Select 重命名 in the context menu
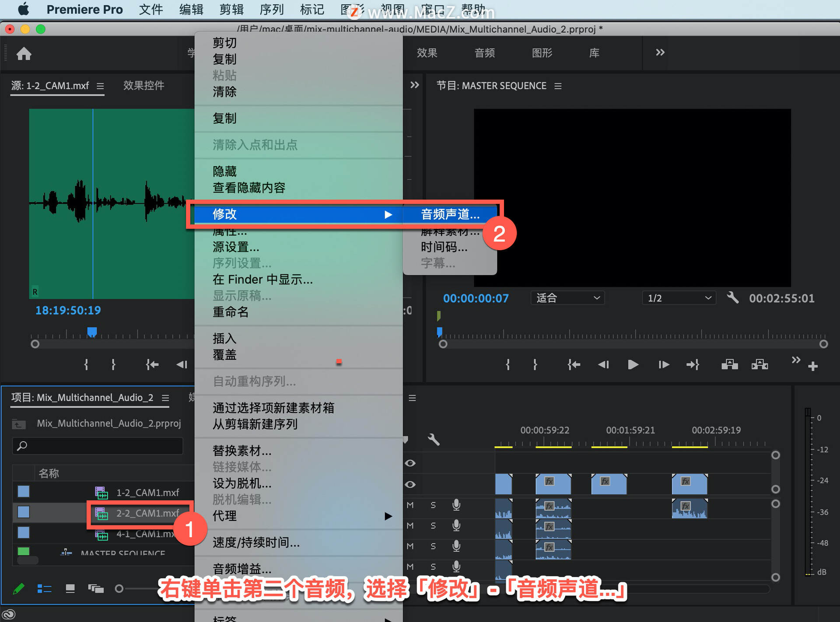The width and height of the screenshot is (840, 622). pyautogui.click(x=299, y=312)
